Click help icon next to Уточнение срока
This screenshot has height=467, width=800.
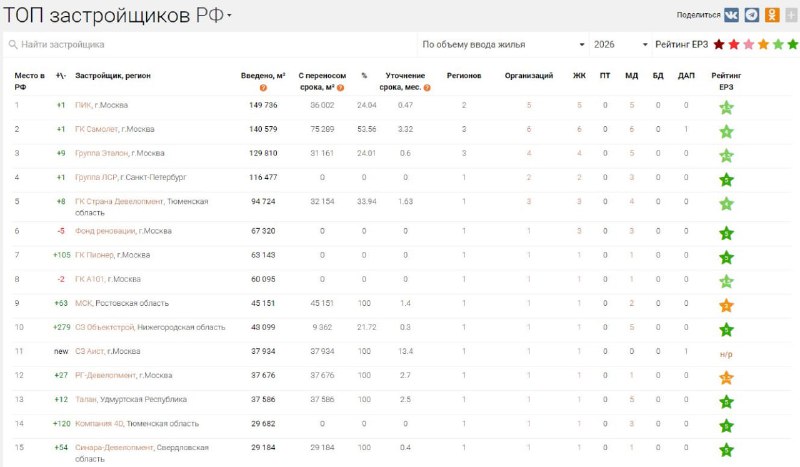[x=427, y=88]
